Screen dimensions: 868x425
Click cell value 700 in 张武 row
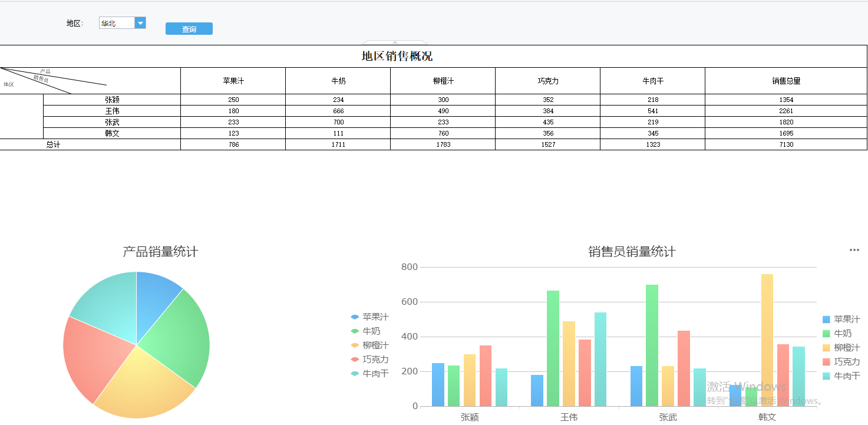(338, 122)
